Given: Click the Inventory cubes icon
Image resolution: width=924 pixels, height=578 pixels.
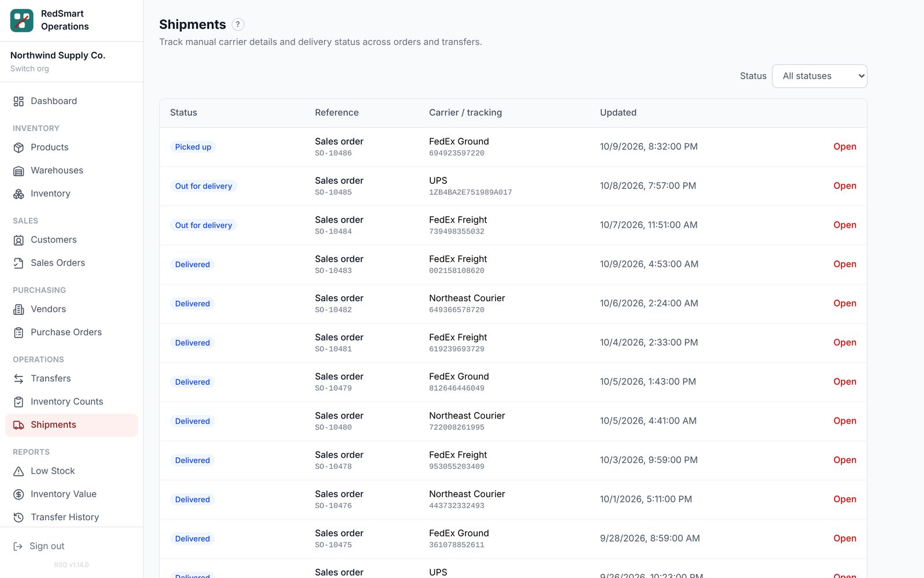Looking at the screenshot, I should (x=18, y=194).
